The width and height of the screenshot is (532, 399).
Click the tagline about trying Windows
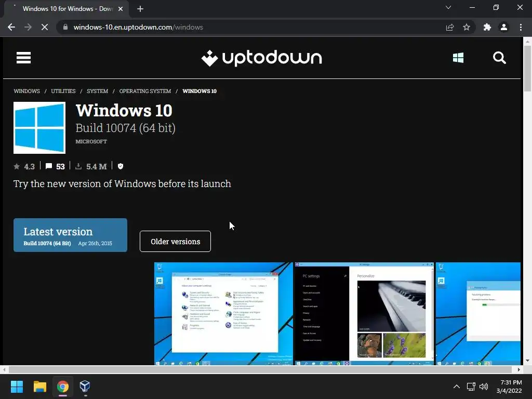[x=122, y=183]
